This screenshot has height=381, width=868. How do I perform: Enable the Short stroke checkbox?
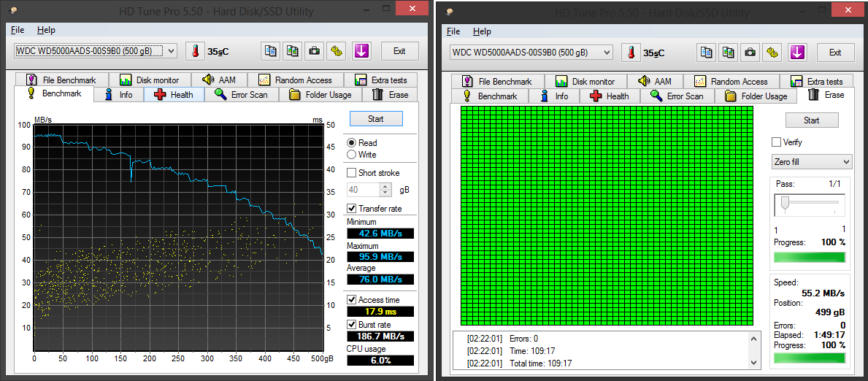click(352, 173)
